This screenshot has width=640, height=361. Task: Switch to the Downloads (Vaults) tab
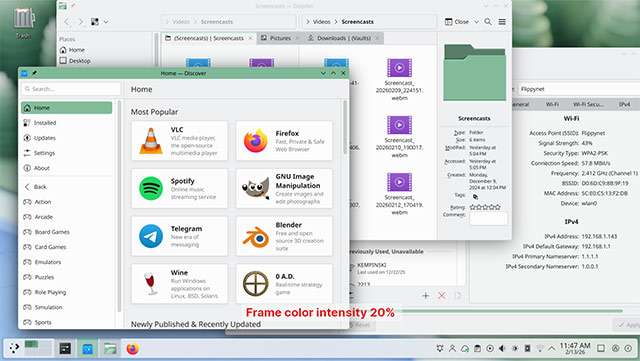pyautogui.click(x=343, y=38)
